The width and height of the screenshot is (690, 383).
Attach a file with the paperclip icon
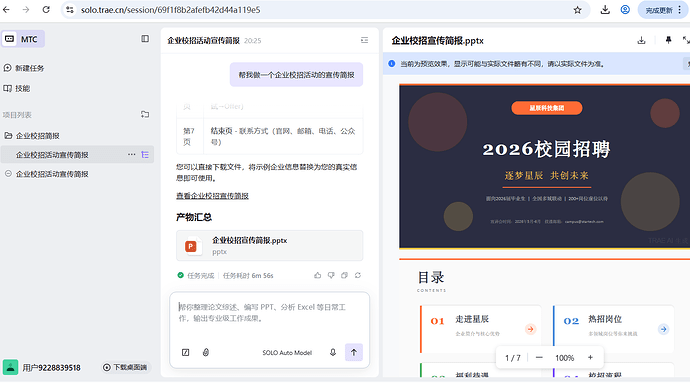tap(206, 352)
